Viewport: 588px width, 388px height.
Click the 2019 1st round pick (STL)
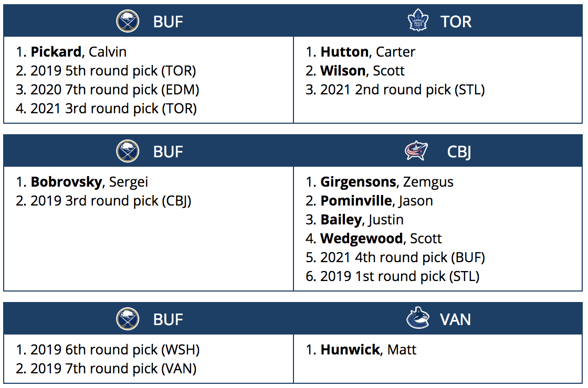(x=400, y=276)
